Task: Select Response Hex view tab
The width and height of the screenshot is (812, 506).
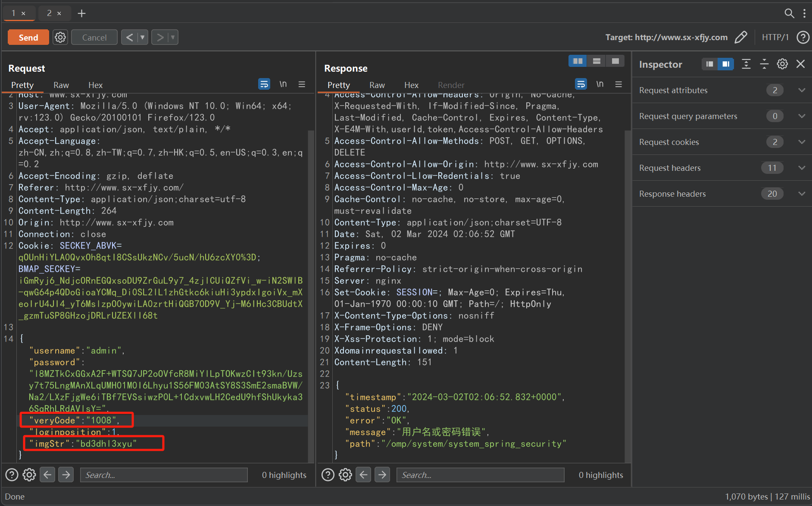Action: coord(411,85)
